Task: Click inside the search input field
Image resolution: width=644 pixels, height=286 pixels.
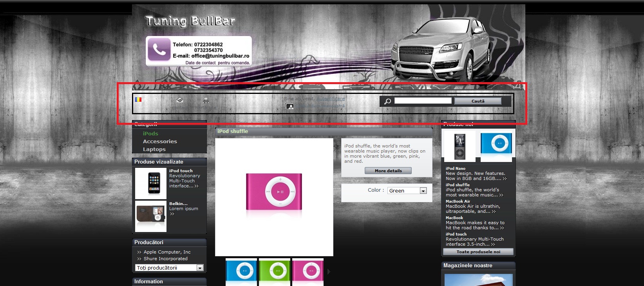Action: (x=423, y=101)
